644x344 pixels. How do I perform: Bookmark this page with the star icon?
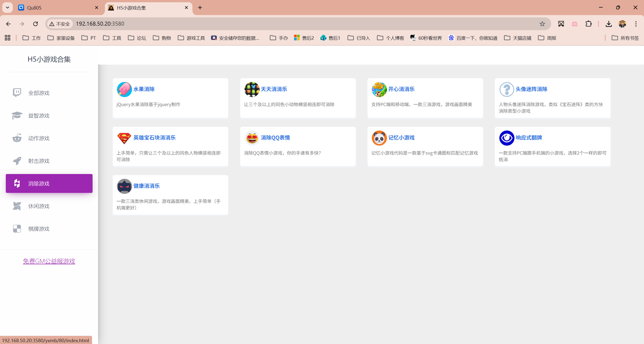542,24
